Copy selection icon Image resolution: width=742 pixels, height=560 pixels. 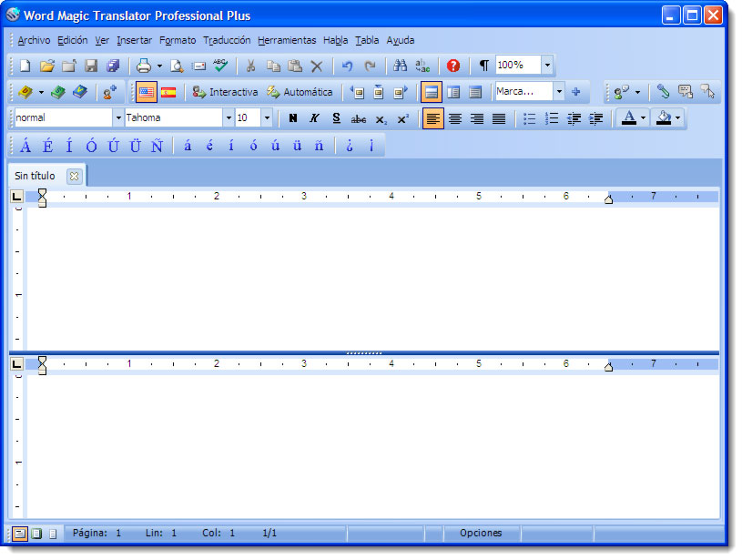[x=273, y=66]
